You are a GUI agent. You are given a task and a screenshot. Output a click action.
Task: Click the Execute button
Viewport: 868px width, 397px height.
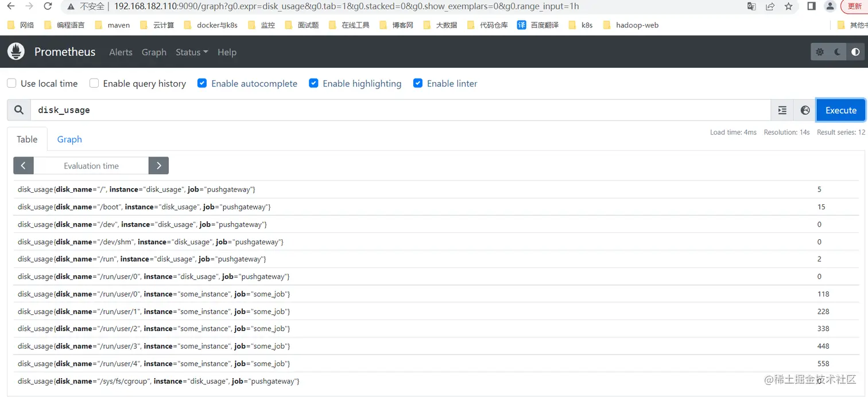coord(840,110)
